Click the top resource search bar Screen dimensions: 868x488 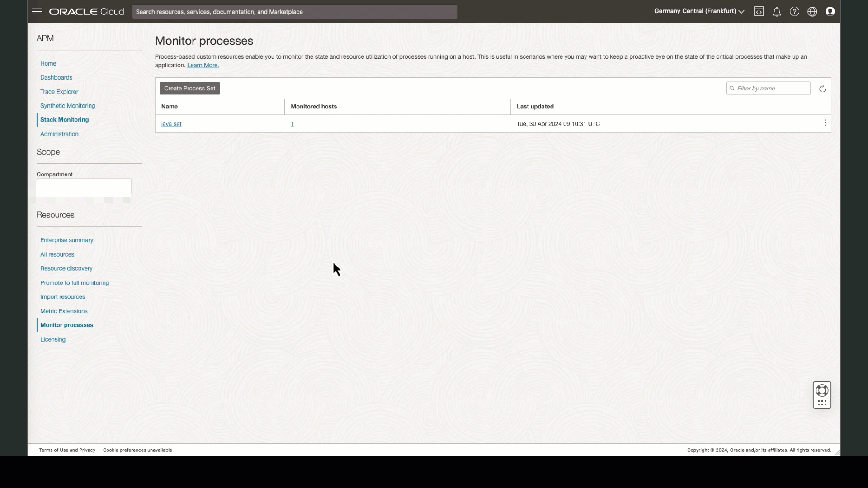point(294,12)
